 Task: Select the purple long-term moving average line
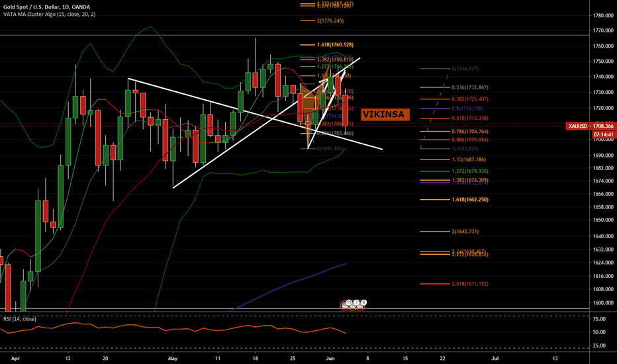(x=287, y=284)
